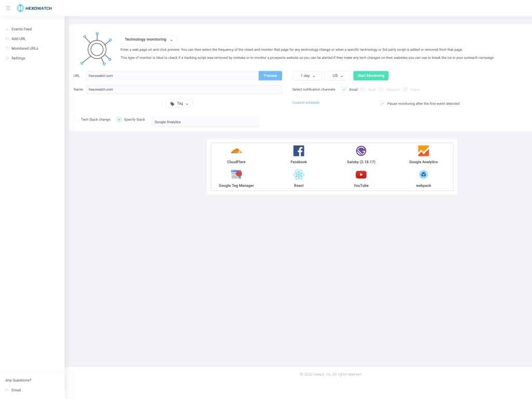This screenshot has height=399, width=532.
Task: Toggle Pause monitoring after first event checkbox
Action: coord(382,103)
